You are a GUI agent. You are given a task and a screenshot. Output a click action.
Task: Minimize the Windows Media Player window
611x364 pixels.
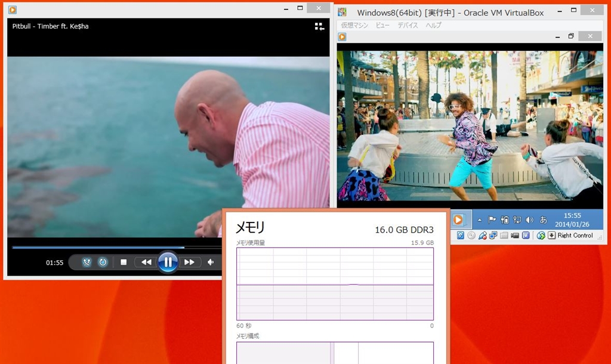pos(286,8)
